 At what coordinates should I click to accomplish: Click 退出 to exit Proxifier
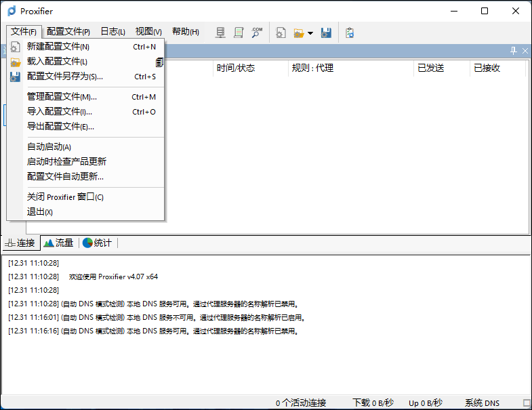pos(40,212)
